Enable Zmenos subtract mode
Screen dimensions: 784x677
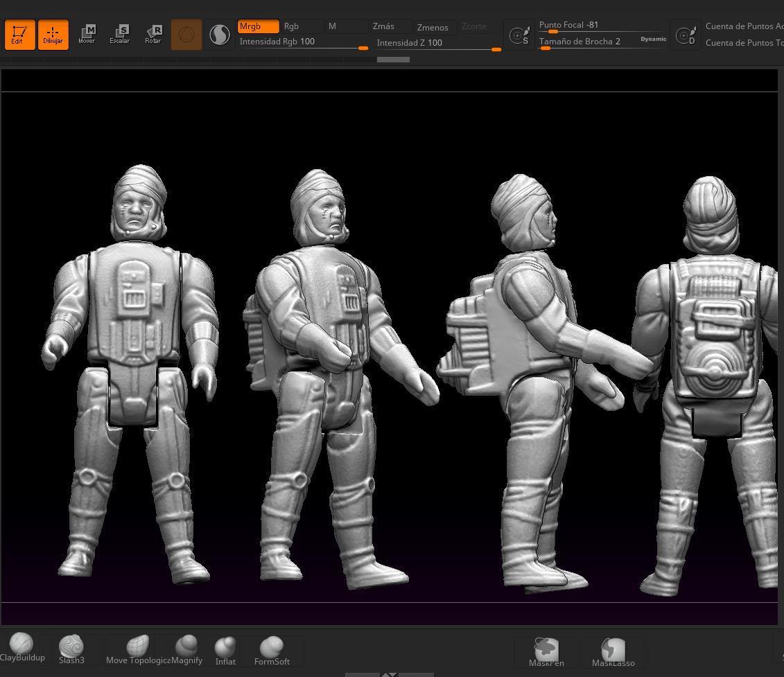[x=435, y=27]
